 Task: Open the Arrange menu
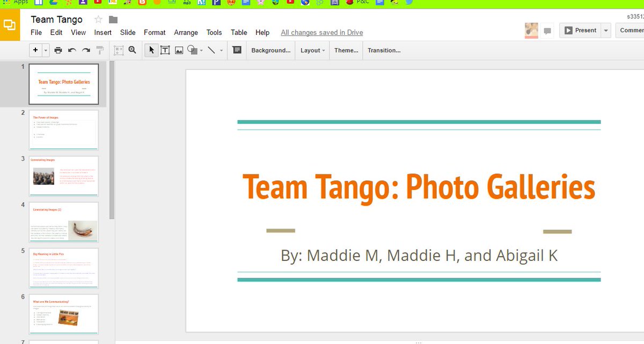tap(186, 32)
